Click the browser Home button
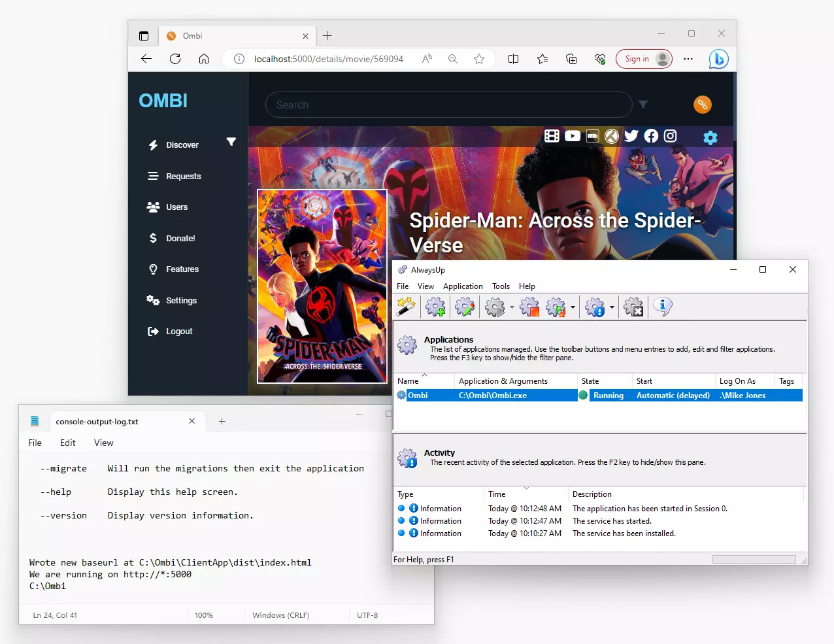The height and width of the screenshot is (644, 834). 204,59
